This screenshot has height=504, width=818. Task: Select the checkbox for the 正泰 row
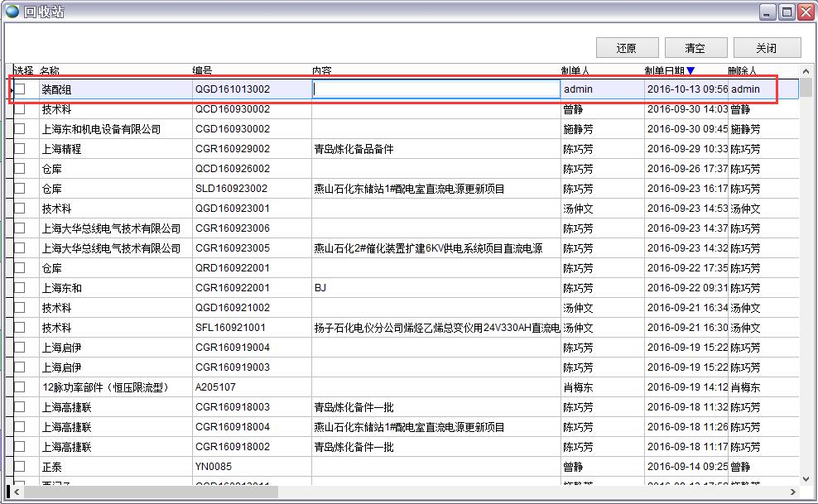click(20, 467)
